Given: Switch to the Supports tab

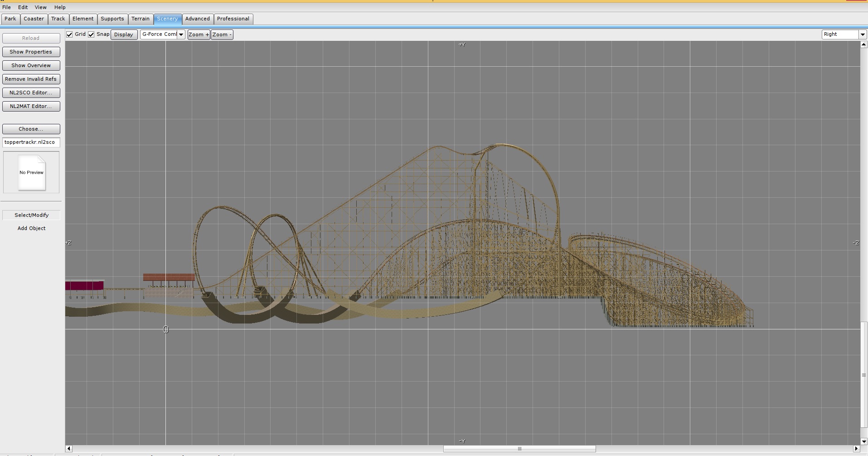Looking at the screenshot, I should click(x=112, y=19).
